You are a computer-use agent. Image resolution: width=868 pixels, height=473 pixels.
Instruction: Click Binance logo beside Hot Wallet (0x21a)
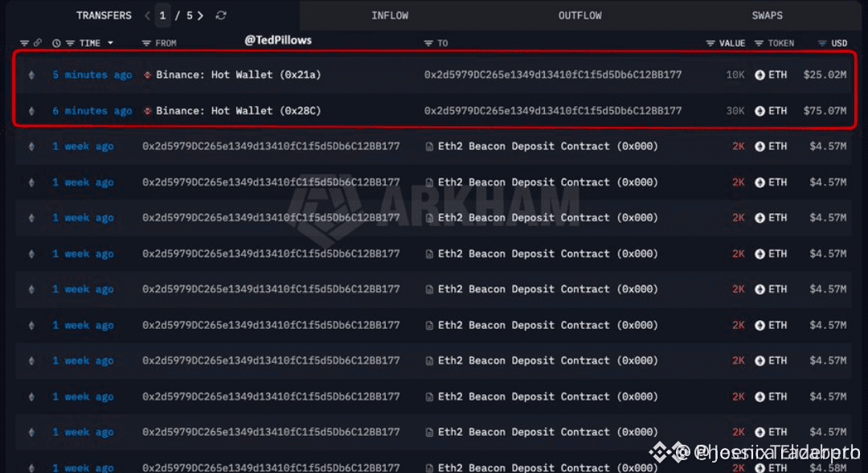[x=147, y=75]
